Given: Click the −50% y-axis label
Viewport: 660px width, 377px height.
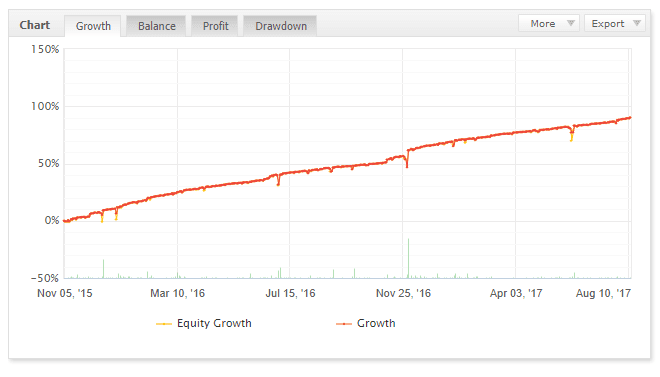Looking at the screenshot, I should point(45,278).
